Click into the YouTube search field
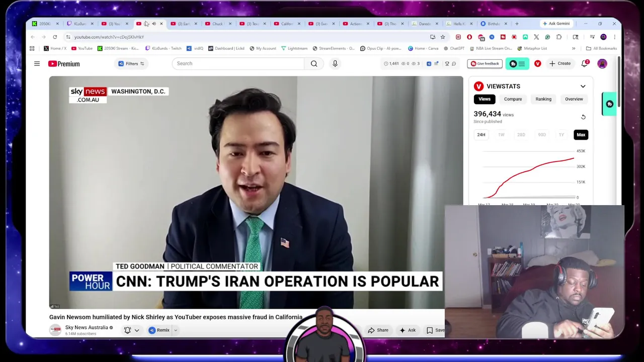 click(x=238, y=63)
